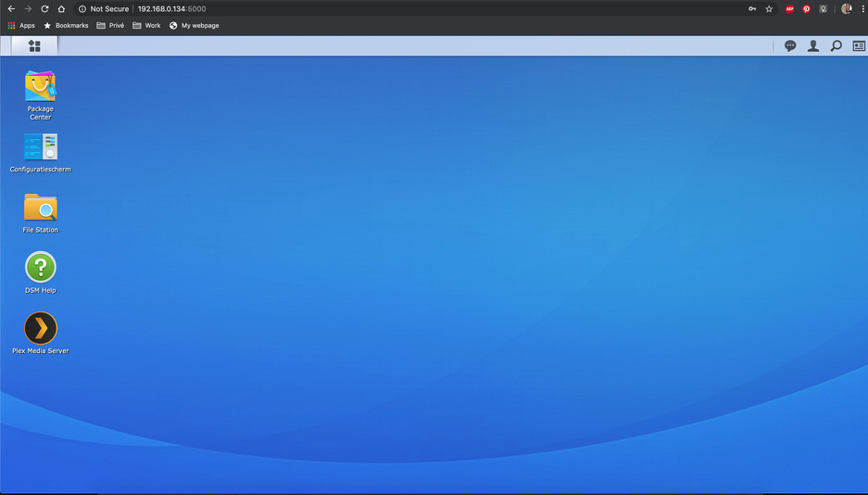Open the Bookmarks folder in bookmarks bar
The height and width of the screenshot is (495, 868).
tap(66, 25)
